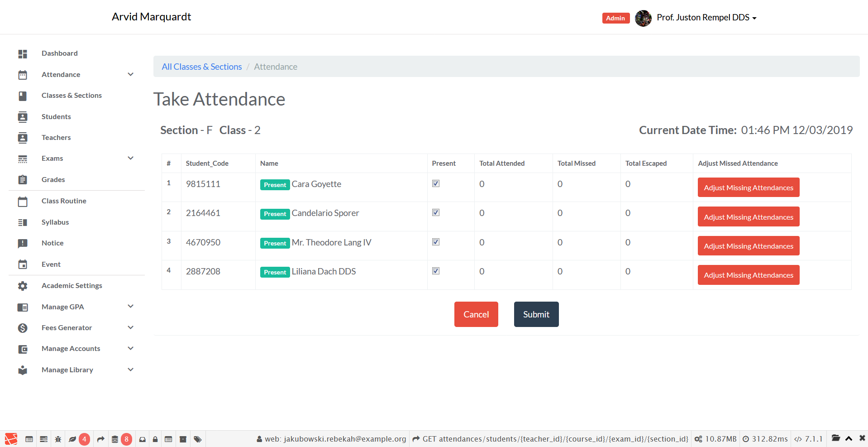This screenshot has width=868, height=447.
Task: Click the Exams sidebar icon
Action: (23, 159)
